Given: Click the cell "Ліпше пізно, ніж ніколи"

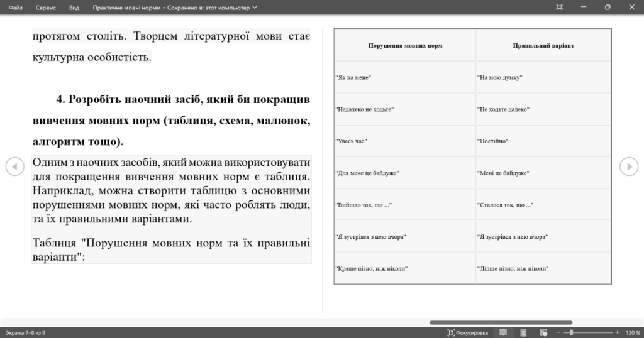Looking at the screenshot, I should coord(543,268).
